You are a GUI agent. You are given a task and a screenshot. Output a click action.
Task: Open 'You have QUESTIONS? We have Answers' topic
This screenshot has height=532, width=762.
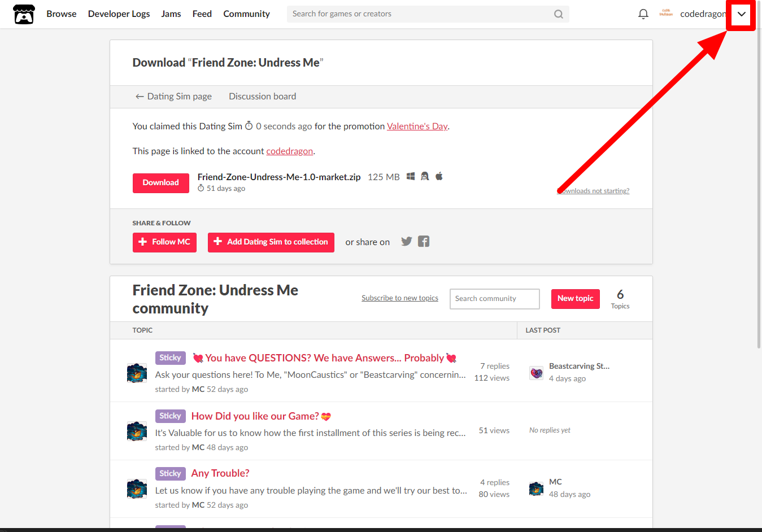point(325,358)
